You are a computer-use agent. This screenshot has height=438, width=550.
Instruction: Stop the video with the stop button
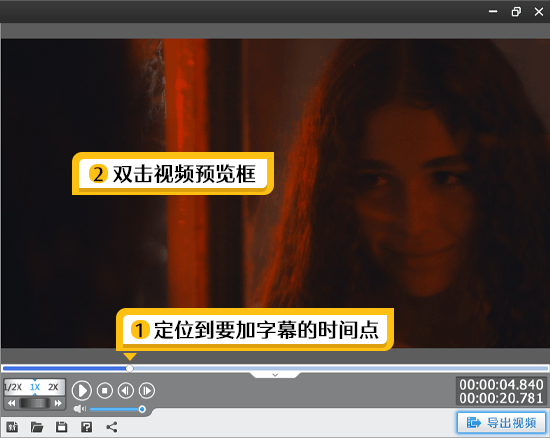[105, 390]
